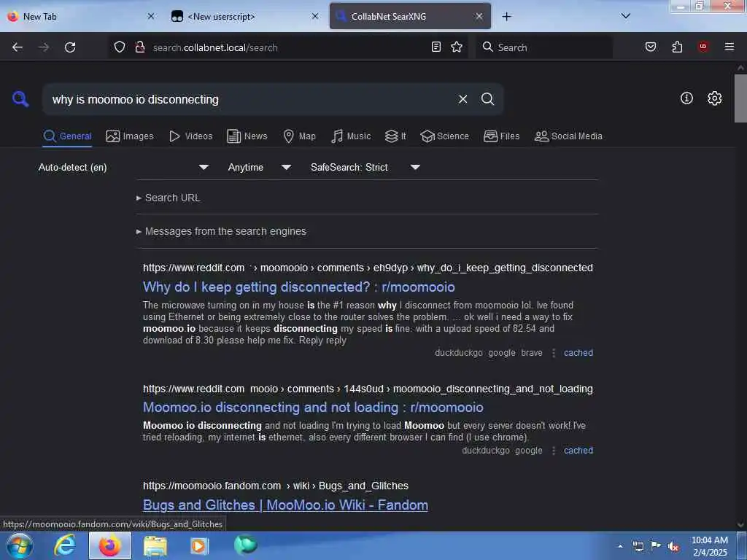Screen dimensions: 747x560
Task: Show hidden tray icons arrow
Action: click(x=620, y=546)
